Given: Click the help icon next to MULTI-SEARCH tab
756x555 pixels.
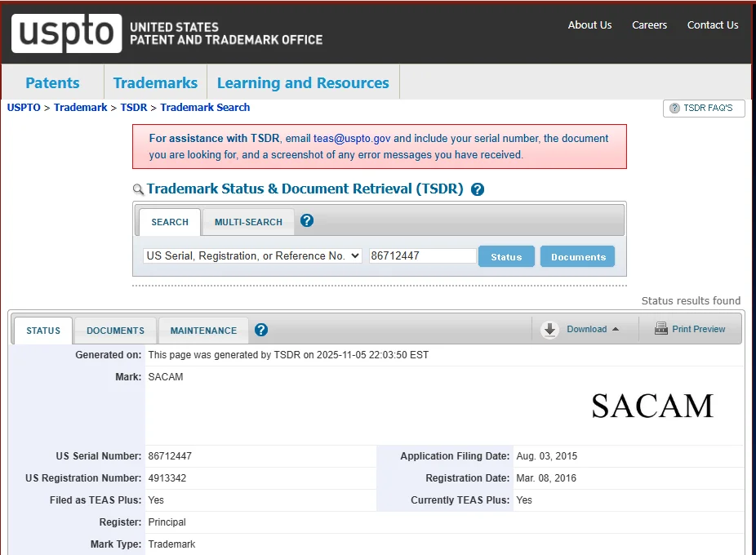Looking at the screenshot, I should [x=308, y=219].
